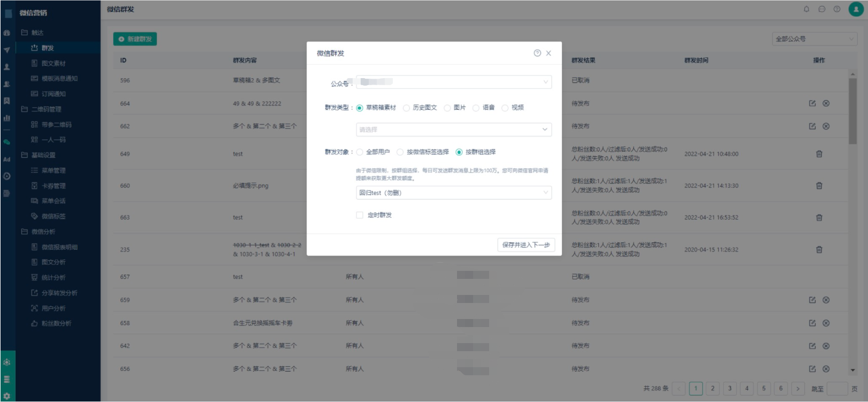The height and width of the screenshot is (402, 868).
Task: Open the 请选择 material dropdown
Action: (454, 130)
